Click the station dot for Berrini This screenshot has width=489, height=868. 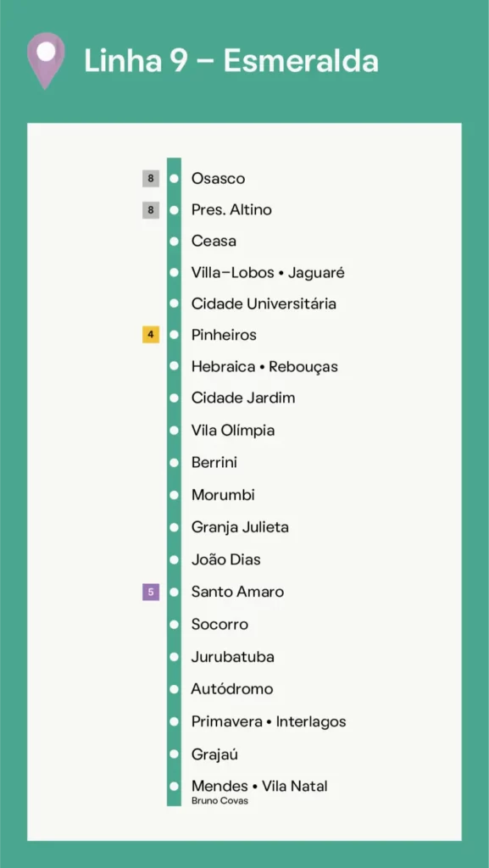(x=175, y=462)
